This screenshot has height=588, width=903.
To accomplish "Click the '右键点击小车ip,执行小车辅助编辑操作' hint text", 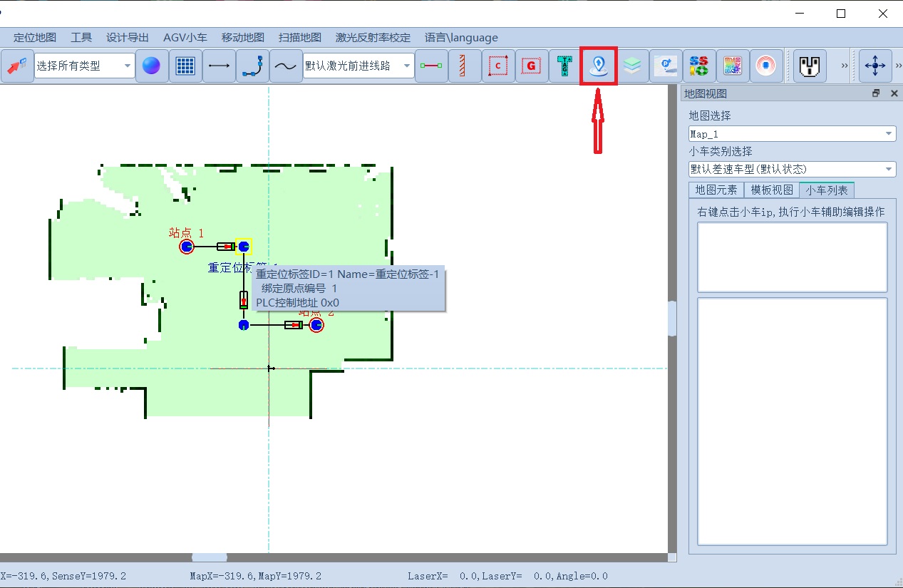I will tap(790, 212).
